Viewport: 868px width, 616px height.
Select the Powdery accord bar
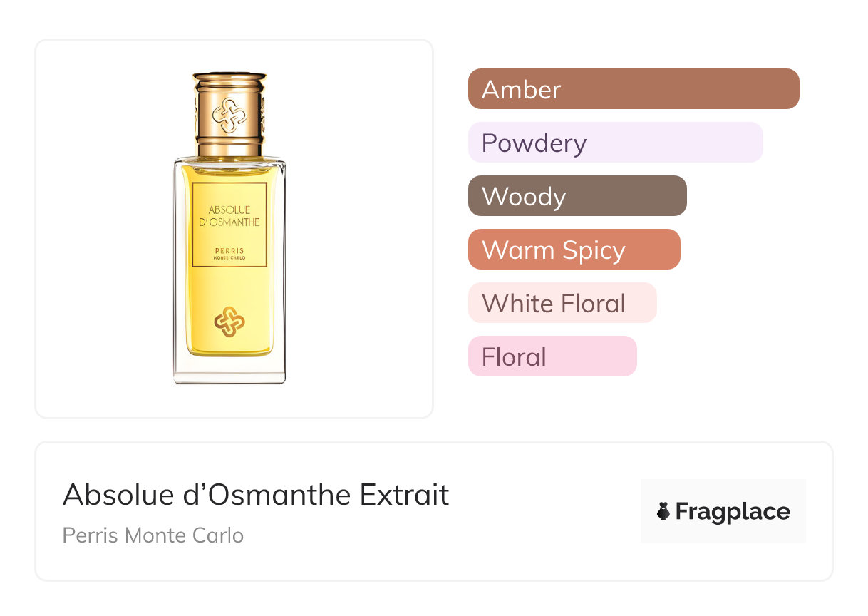(x=615, y=143)
